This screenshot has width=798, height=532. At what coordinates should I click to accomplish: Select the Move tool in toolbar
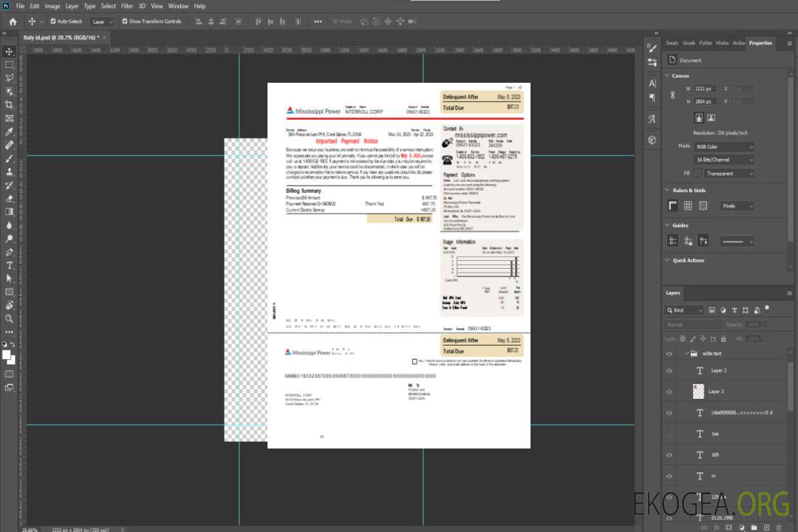pyautogui.click(x=10, y=52)
